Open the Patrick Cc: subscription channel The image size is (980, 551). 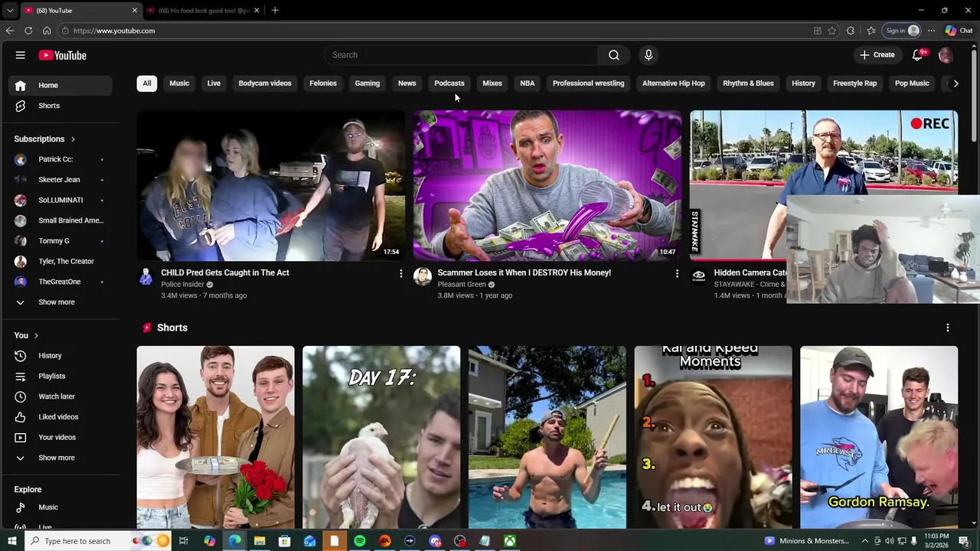(60, 159)
